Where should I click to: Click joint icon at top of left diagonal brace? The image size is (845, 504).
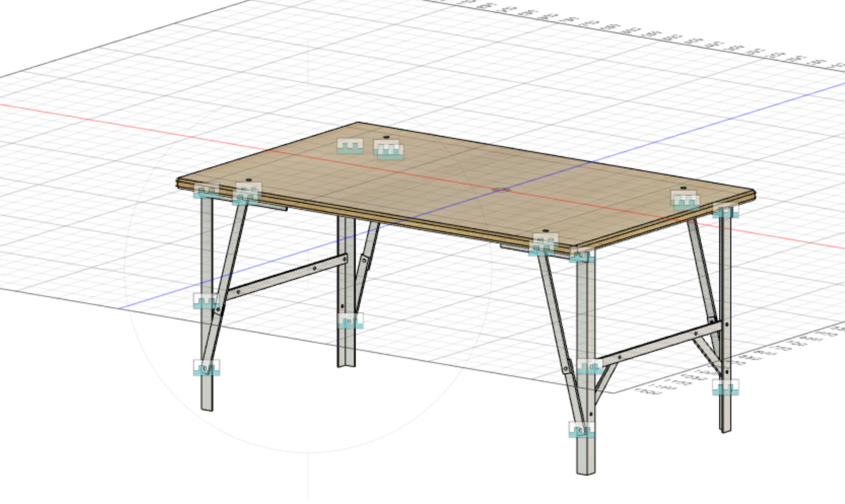248,193
